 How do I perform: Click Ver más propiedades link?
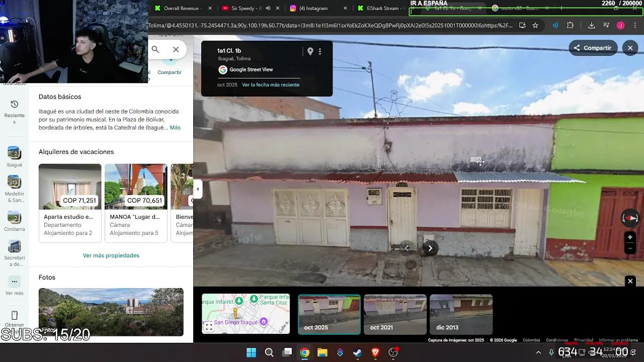coord(111,255)
